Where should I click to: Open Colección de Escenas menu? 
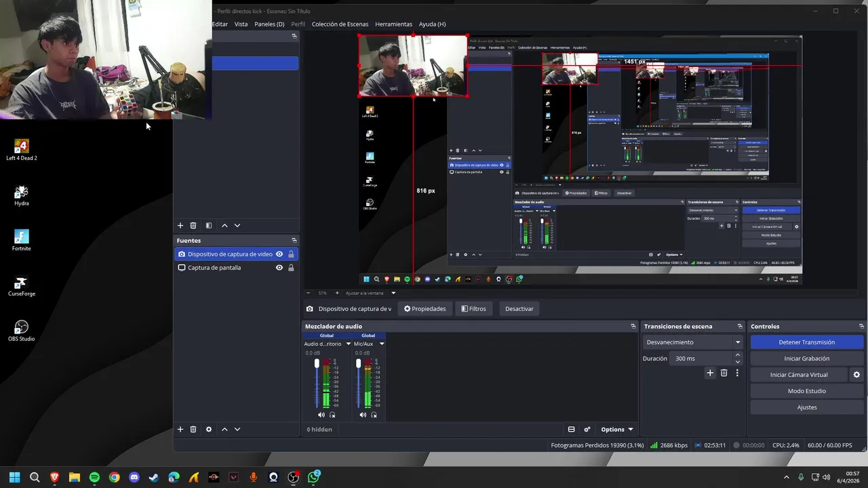click(340, 24)
